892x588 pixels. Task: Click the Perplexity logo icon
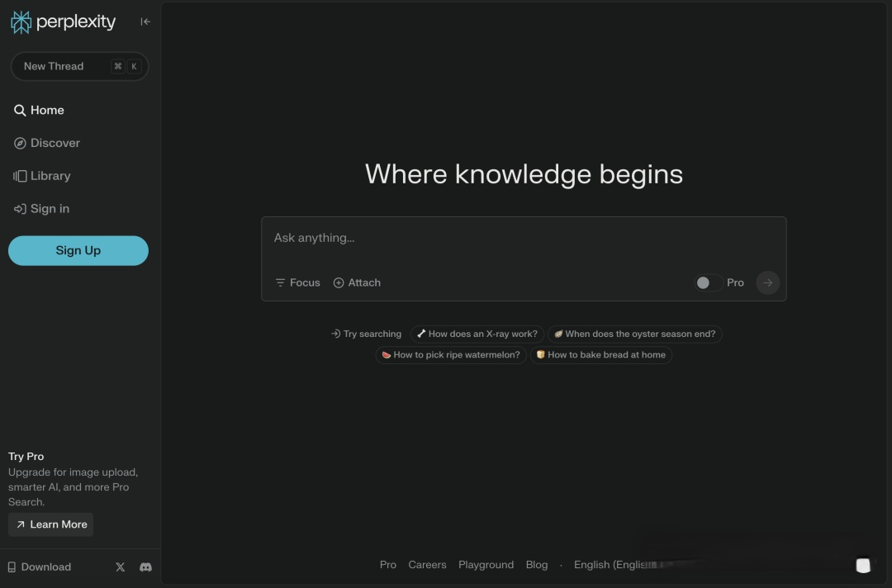click(x=21, y=22)
